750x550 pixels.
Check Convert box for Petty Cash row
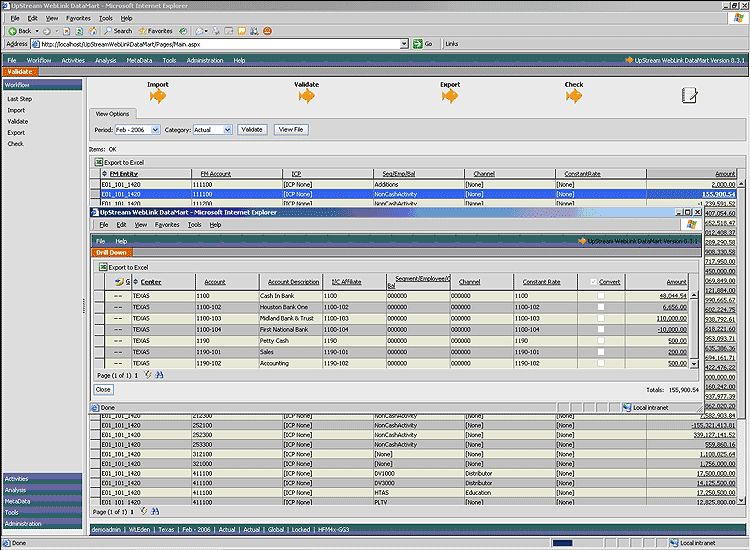pyautogui.click(x=601, y=341)
